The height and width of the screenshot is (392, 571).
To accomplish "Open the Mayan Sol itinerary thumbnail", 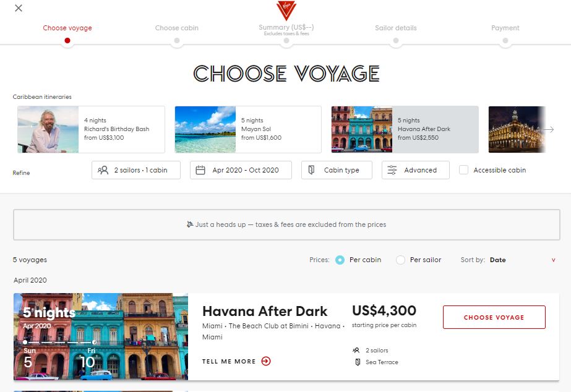I will [205, 129].
